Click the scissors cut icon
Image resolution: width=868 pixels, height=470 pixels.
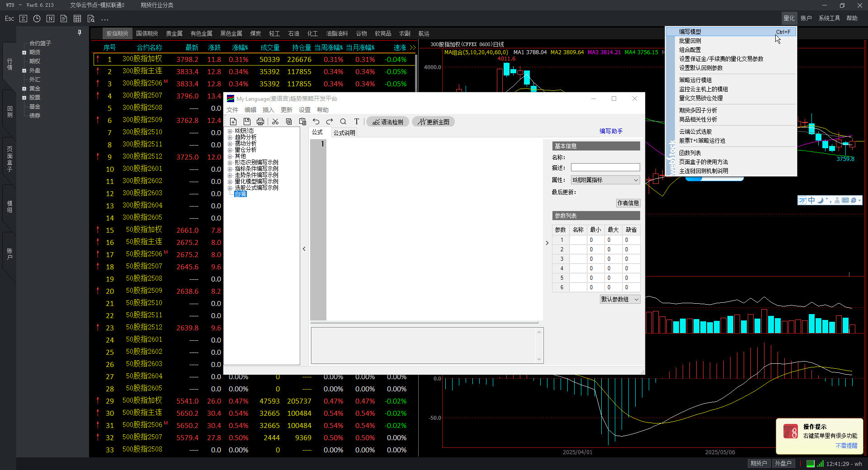coord(275,122)
